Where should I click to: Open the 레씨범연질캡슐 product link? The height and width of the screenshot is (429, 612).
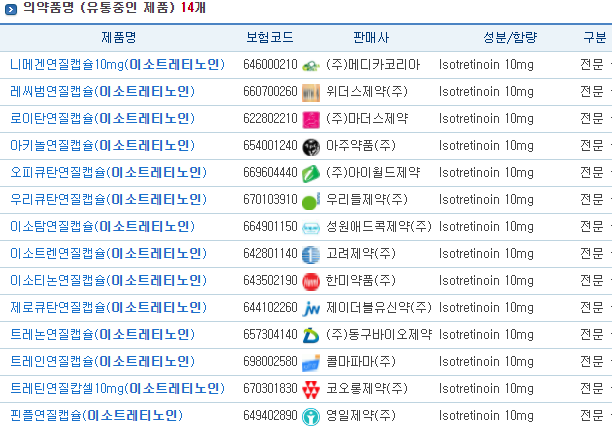click(x=102, y=91)
